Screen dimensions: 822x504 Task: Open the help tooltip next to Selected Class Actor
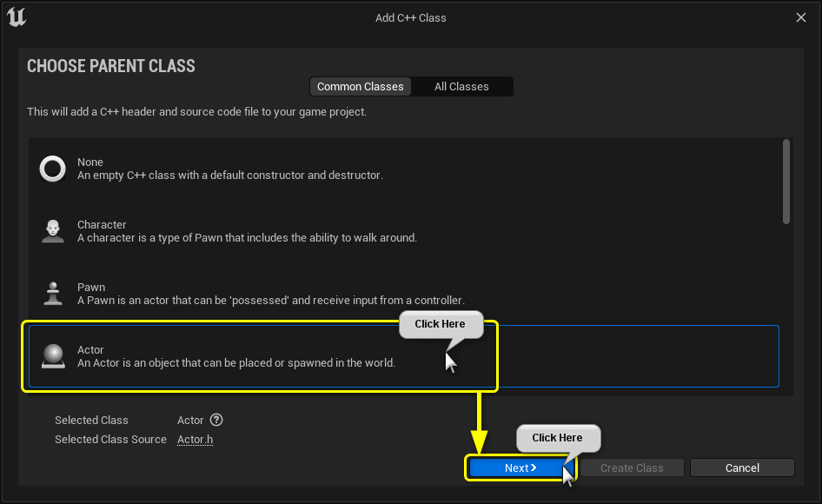tap(215, 420)
